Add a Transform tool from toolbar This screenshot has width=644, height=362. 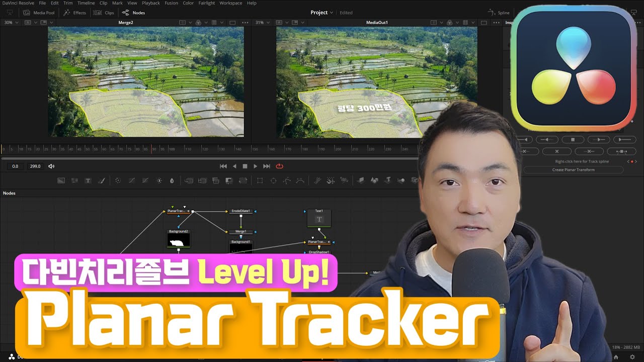click(243, 180)
